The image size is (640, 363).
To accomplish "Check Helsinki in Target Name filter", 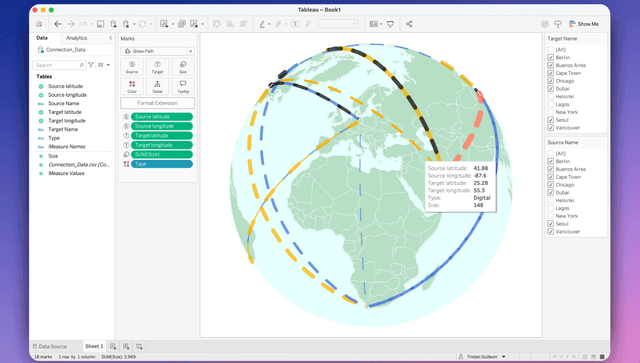I will (x=551, y=96).
